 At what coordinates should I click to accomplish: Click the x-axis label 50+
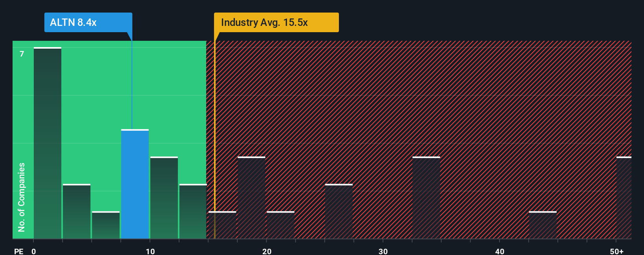[617, 251]
